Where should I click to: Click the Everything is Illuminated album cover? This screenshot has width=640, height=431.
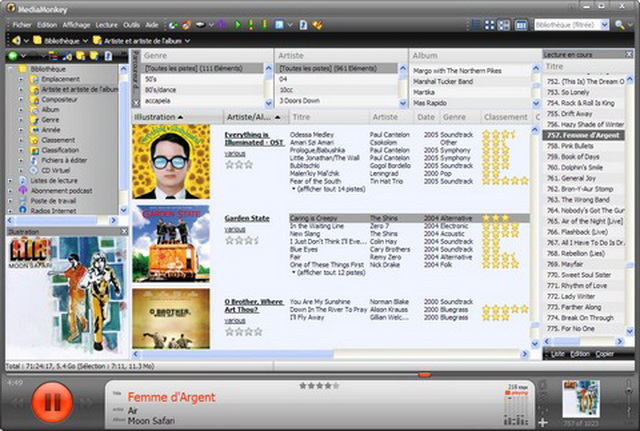coord(171,162)
